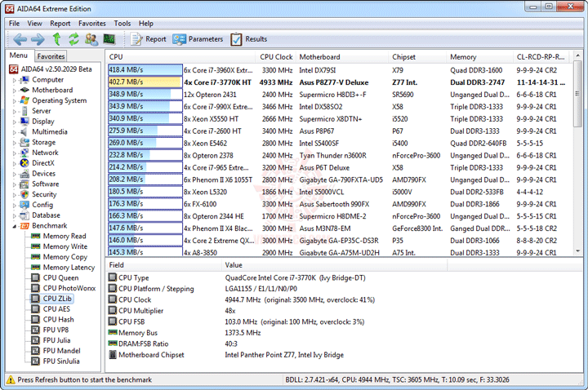Open the Report toolbar button
588x390 pixels.
(x=148, y=39)
